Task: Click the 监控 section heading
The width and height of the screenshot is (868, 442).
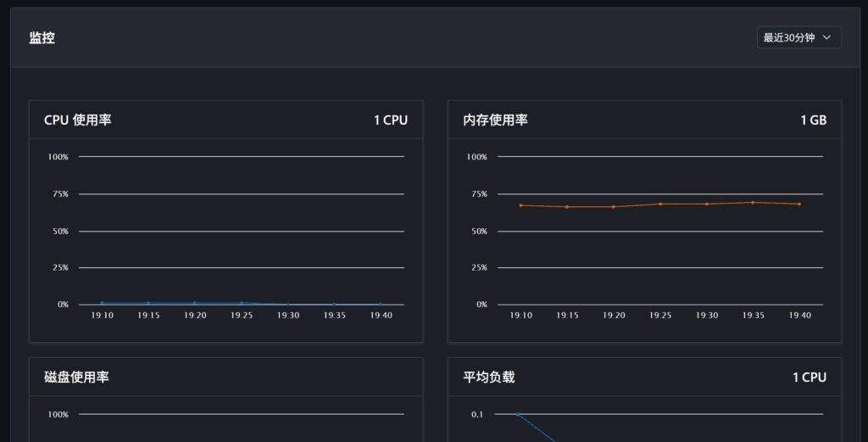Action: (x=42, y=37)
